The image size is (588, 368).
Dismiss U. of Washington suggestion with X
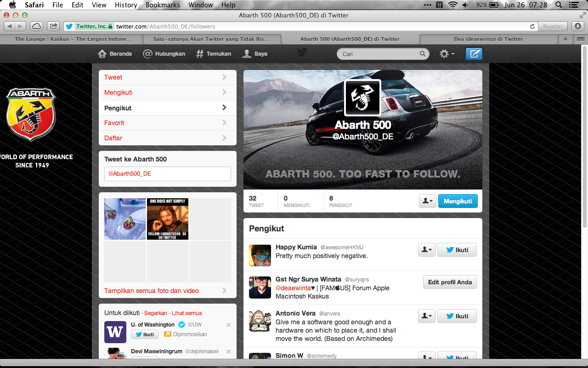click(x=228, y=325)
